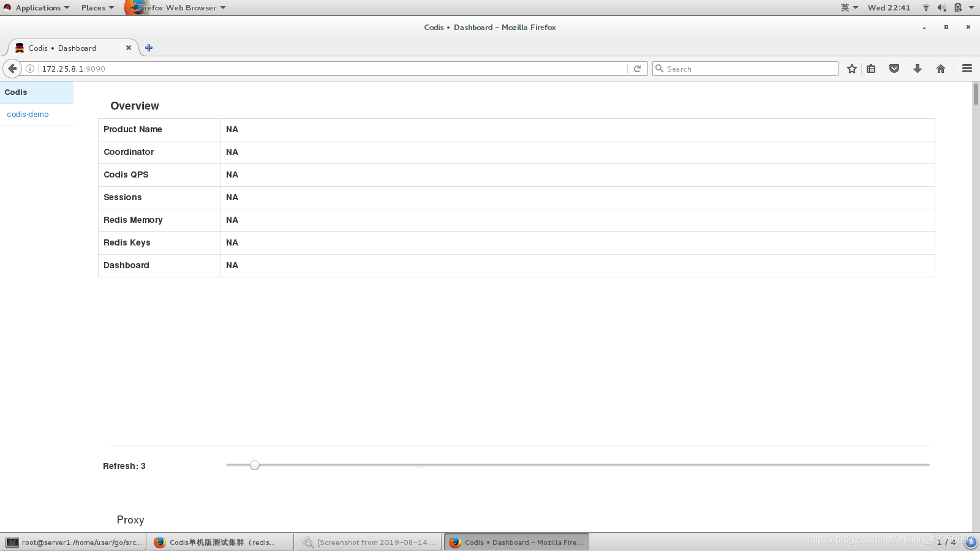The height and width of the screenshot is (551, 980).
Task: Focus the Search input field
Action: pos(745,69)
